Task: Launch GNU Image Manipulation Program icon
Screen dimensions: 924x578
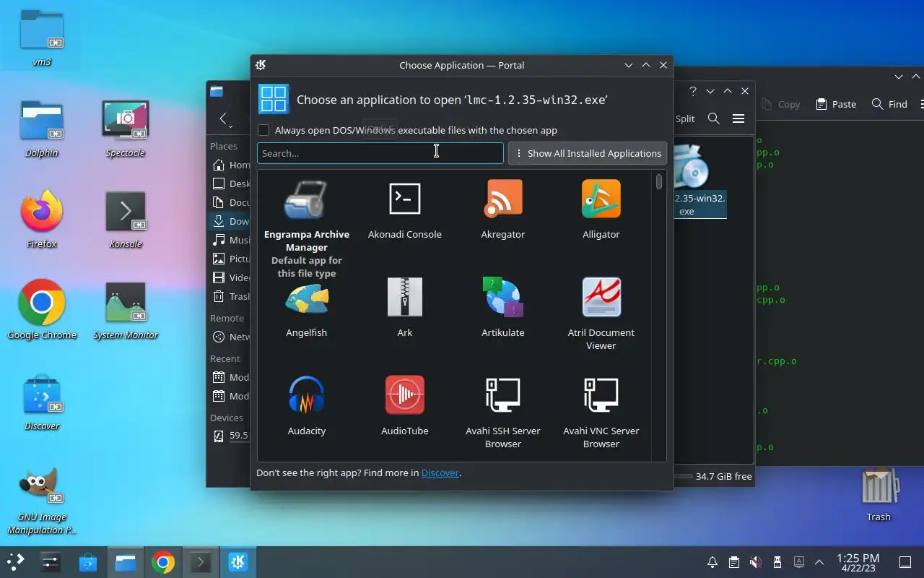Action: (42, 500)
